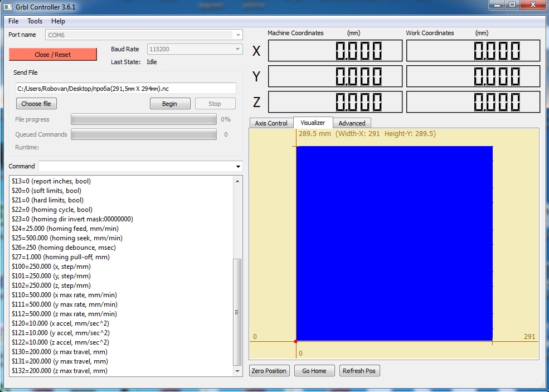
Task: Click the File progress bar
Action: [x=143, y=119]
